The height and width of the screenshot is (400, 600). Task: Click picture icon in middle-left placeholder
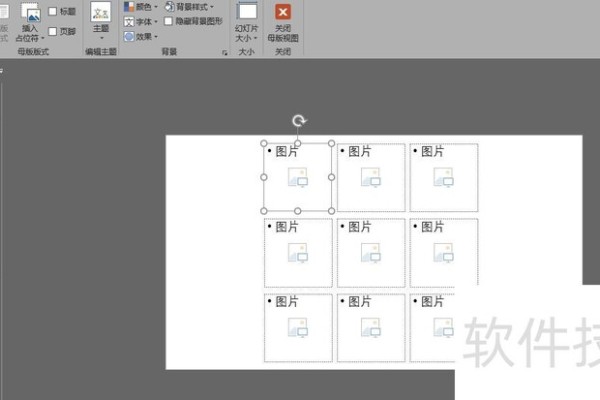(298, 253)
